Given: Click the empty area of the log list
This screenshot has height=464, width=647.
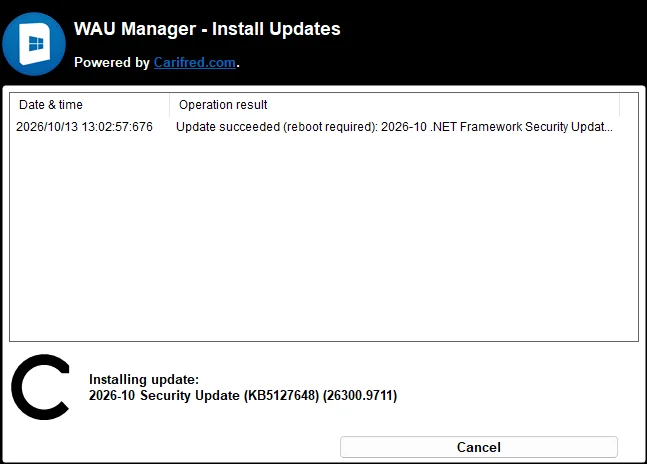Looking at the screenshot, I should (324, 237).
